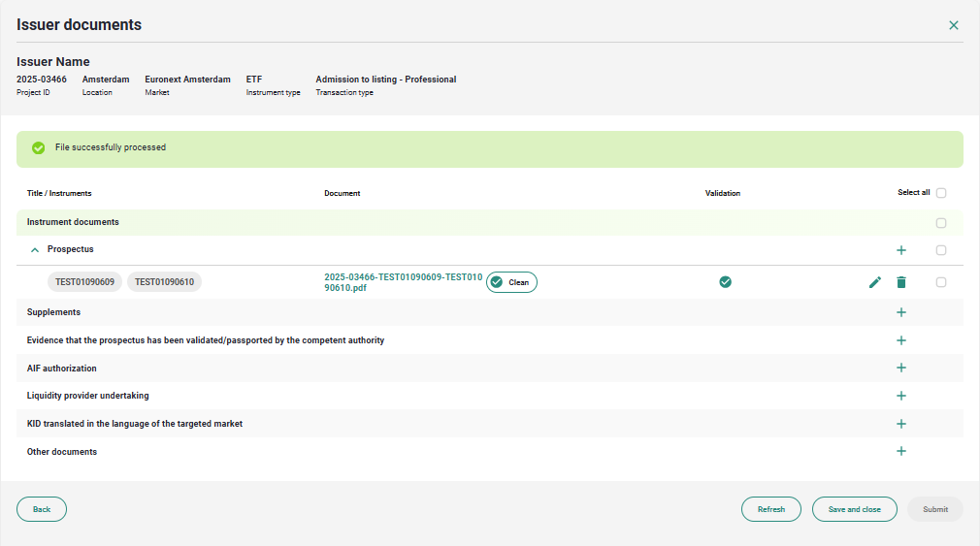Click the success checkmark in the green banner

pyautogui.click(x=39, y=148)
